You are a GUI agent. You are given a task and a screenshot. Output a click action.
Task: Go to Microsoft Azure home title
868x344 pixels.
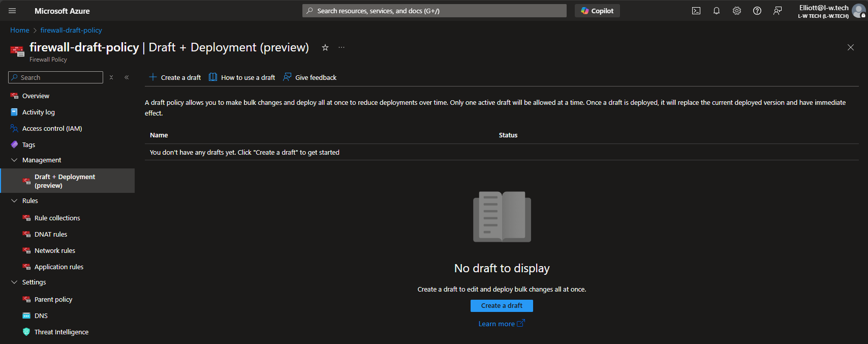(62, 11)
